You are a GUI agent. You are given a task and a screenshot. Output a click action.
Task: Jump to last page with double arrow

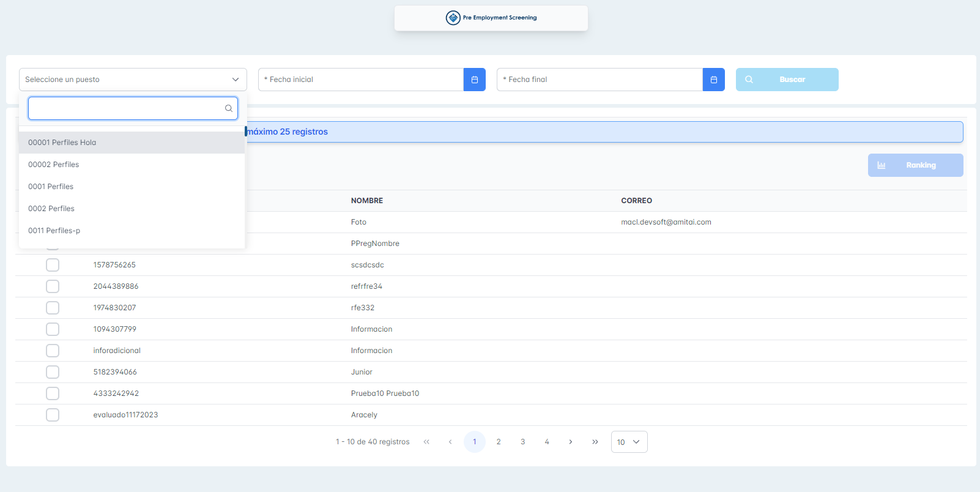coord(595,442)
